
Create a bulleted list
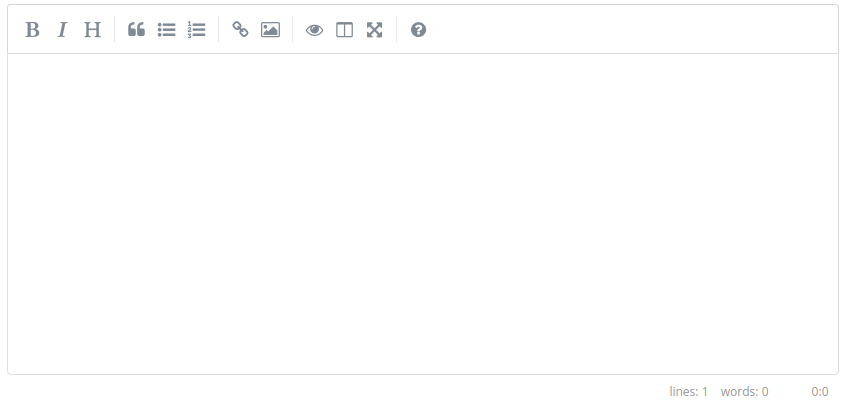click(x=167, y=30)
